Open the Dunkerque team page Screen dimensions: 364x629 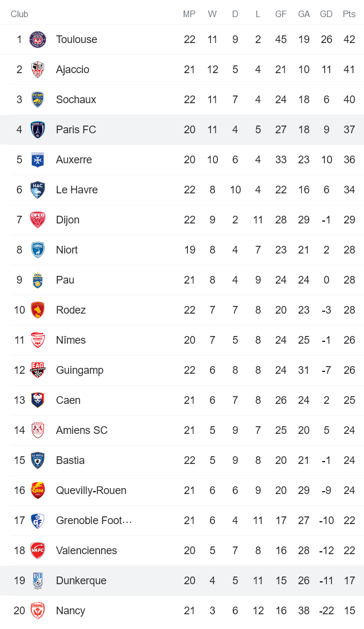81,580
